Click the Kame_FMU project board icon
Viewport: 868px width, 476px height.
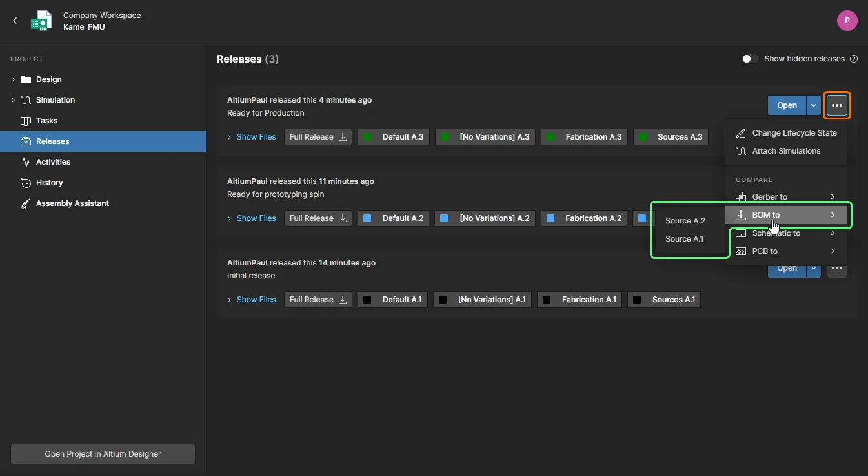point(42,21)
